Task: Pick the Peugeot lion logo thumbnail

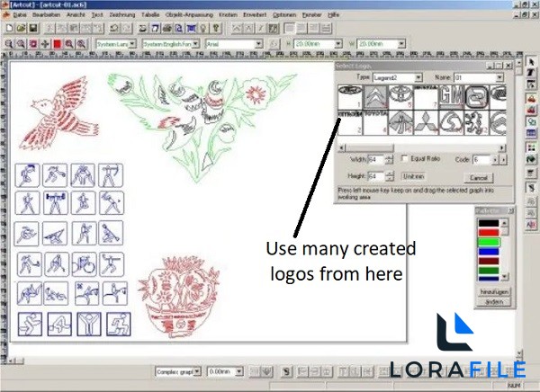Action: (x=476, y=122)
